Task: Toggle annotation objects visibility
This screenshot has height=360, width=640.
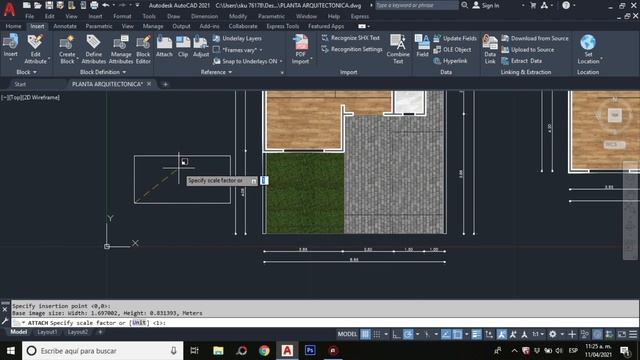Action: click(502, 334)
